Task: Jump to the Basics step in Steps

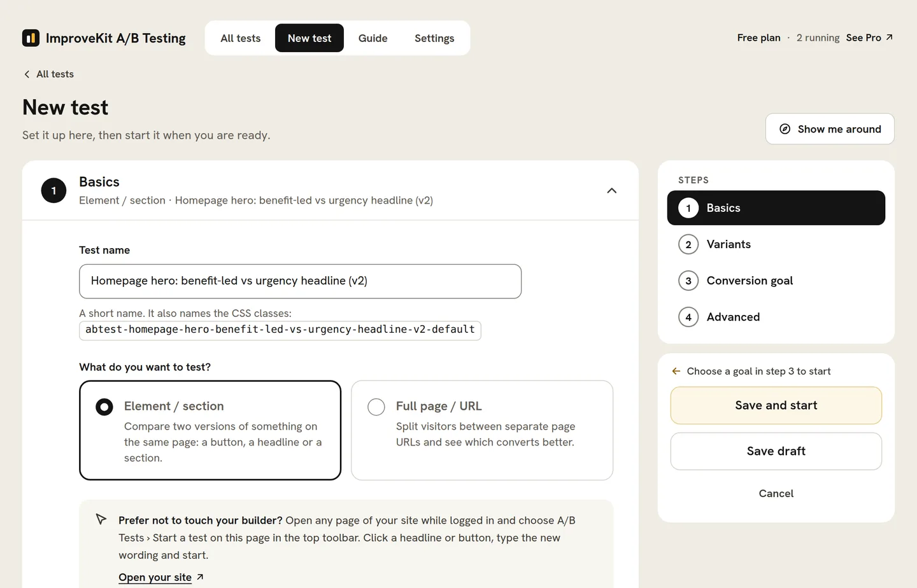Action: point(776,208)
